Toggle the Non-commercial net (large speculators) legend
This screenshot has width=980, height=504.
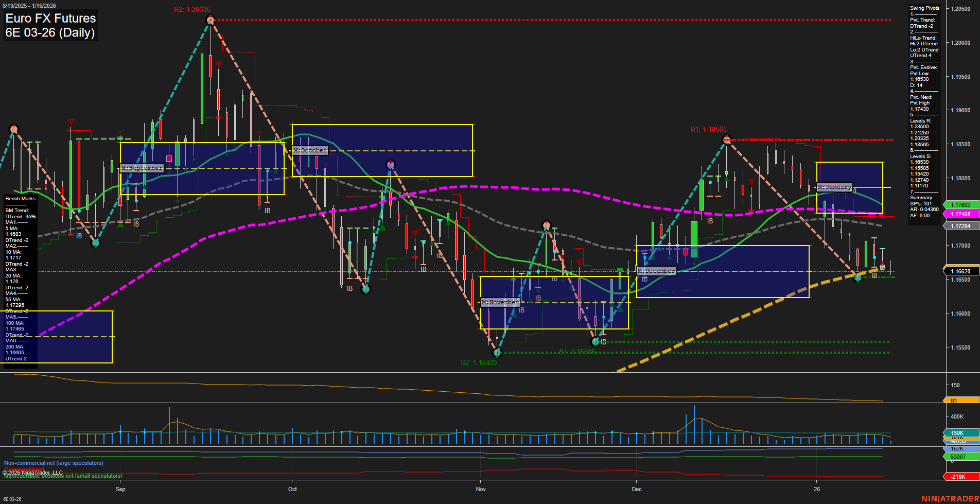click(x=54, y=463)
